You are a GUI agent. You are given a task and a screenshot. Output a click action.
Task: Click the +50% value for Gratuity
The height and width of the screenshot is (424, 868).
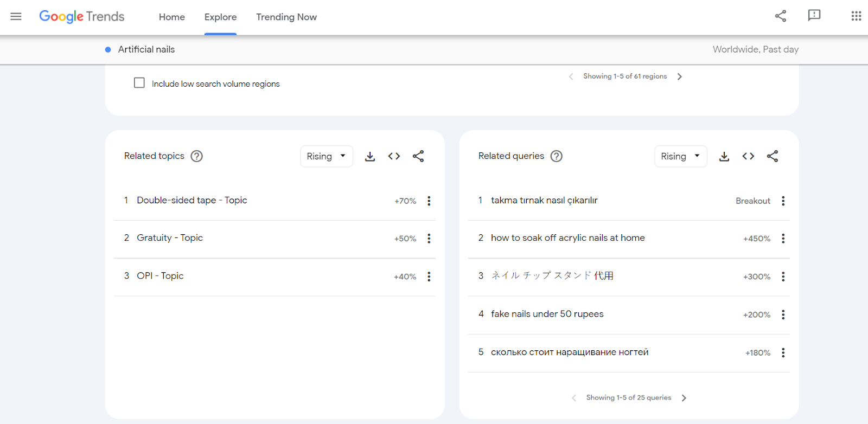pos(405,239)
